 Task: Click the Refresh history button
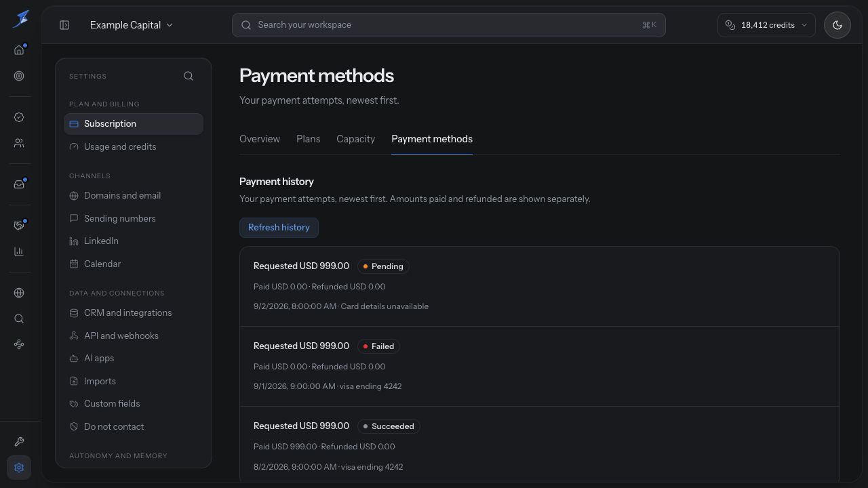pos(279,228)
